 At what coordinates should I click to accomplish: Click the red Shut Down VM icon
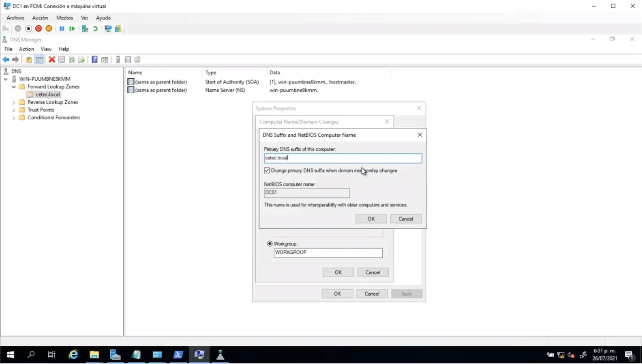tap(39, 29)
